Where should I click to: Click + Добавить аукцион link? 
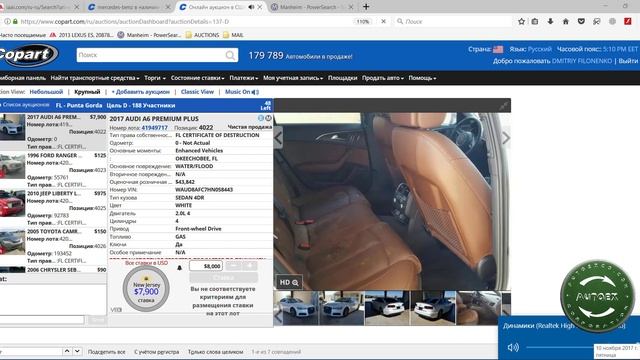pos(140,92)
